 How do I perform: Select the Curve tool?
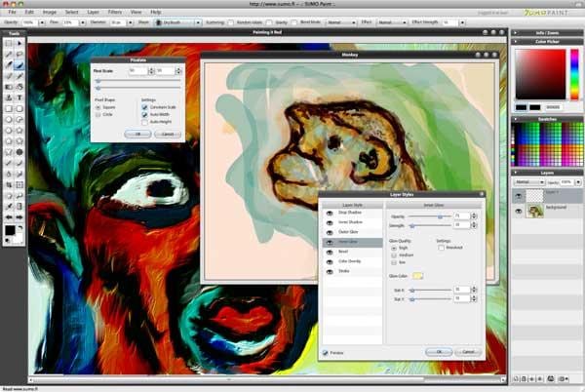(x=19, y=163)
